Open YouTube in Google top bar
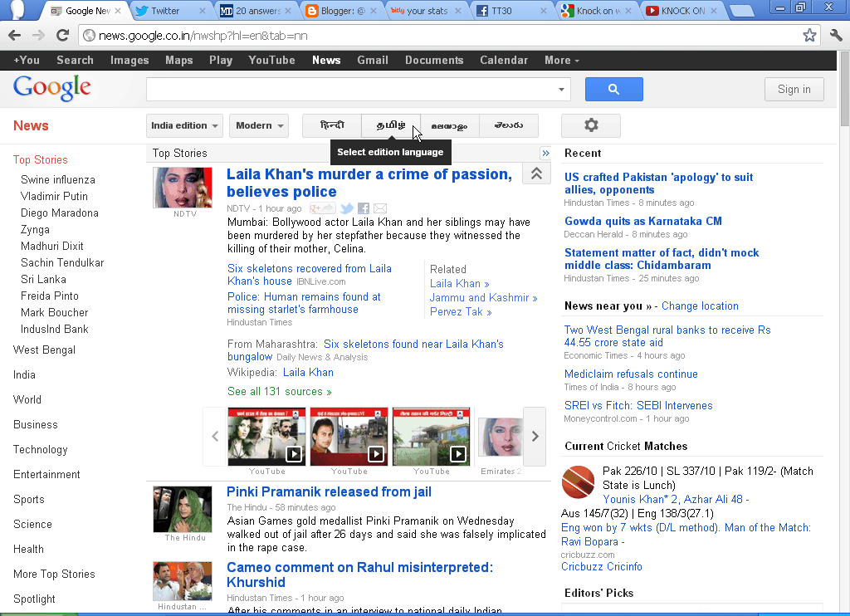Image resolution: width=850 pixels, height=616 pixels. tap(271, 61)
